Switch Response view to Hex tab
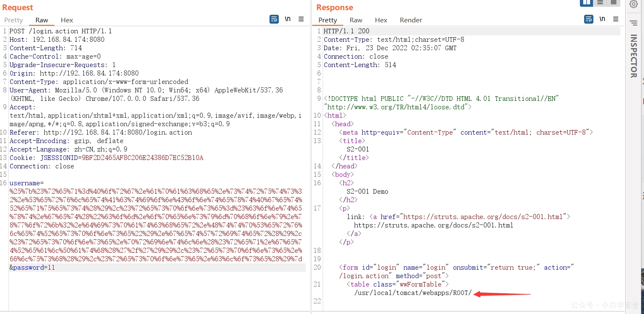The height and width of the screenshot is (314, 644). click(381, 20)
